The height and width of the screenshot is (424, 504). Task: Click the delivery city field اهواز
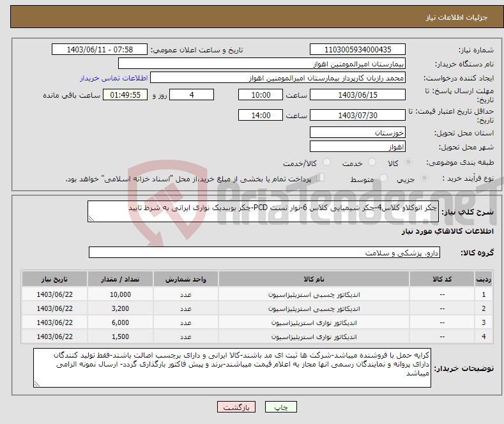(358, 146)
